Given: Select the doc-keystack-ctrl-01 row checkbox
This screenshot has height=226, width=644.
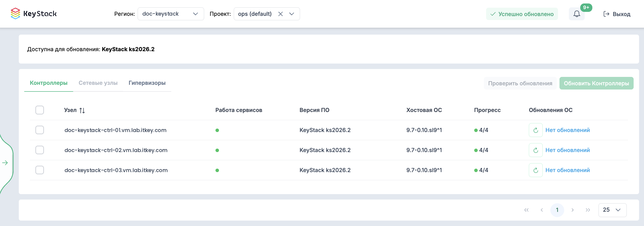Looking at the screenshot, I should 40,130.
